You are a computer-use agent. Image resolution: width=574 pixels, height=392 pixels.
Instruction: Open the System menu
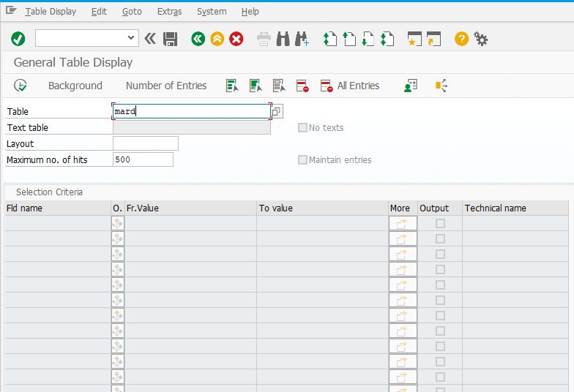coord(212,12)
